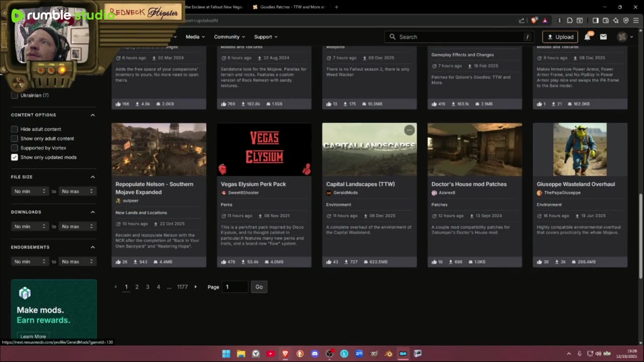The image size is (644, 362).
Task: Open a new browser tab
Action: coord(336,7)
